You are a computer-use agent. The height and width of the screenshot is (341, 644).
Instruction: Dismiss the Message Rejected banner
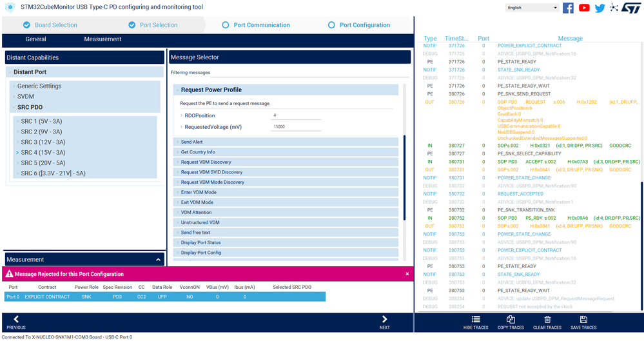coord(407,273)
